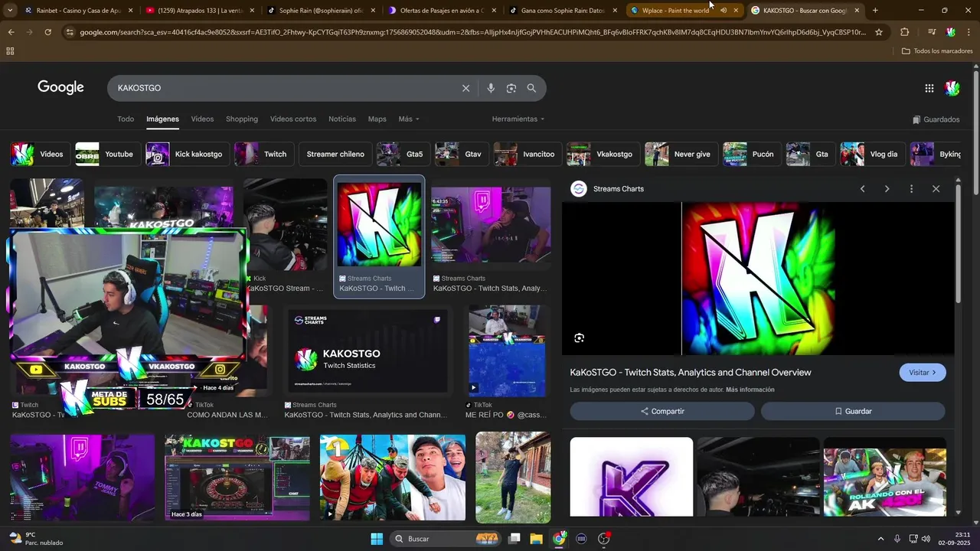Select the Never give filter chip
The width and height of the screenshot is (980, 551).
pos(681,155)
